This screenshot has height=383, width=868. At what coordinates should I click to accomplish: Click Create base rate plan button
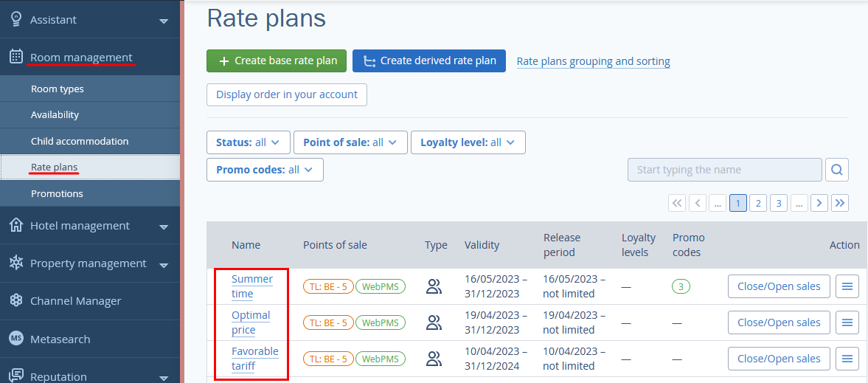point(277,61)
